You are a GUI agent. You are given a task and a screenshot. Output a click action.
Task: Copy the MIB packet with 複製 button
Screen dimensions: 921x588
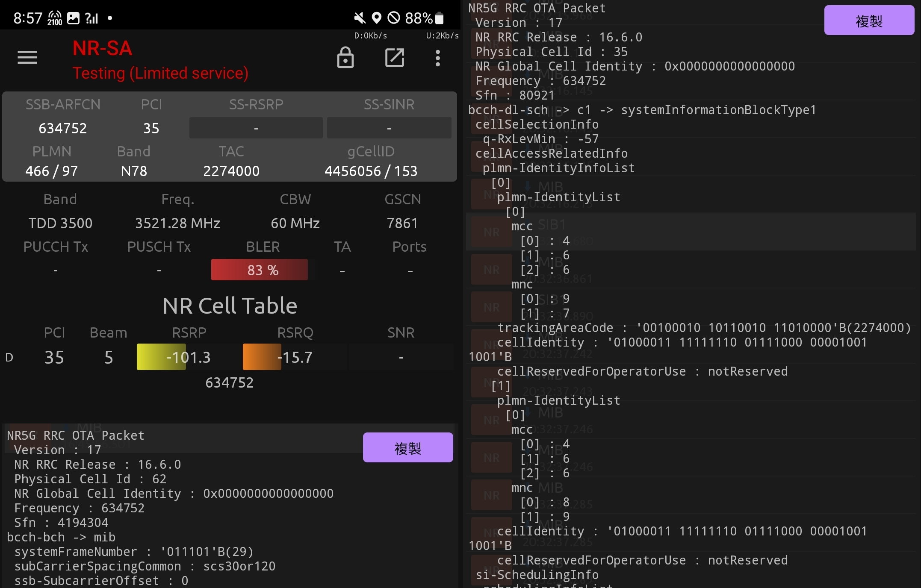(x=408, y=447)
